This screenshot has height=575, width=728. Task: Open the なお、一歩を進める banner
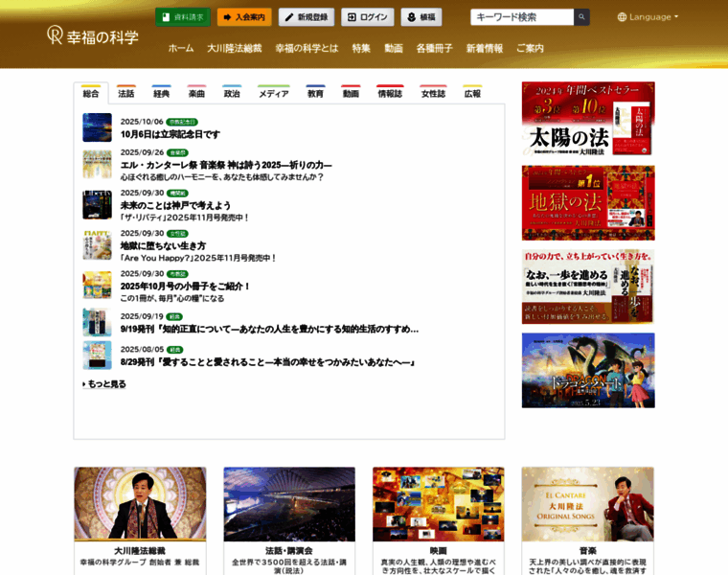(588, 287)
